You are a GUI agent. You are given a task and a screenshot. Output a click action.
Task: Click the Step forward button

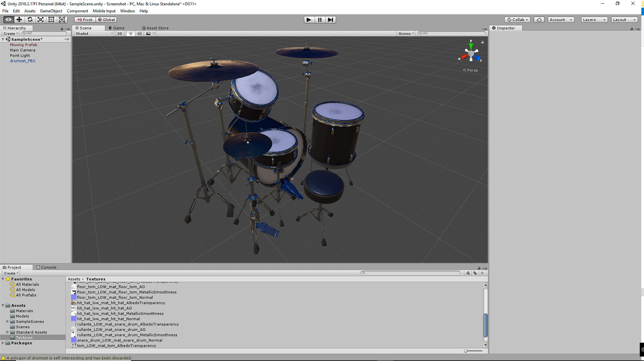[330, 20]
